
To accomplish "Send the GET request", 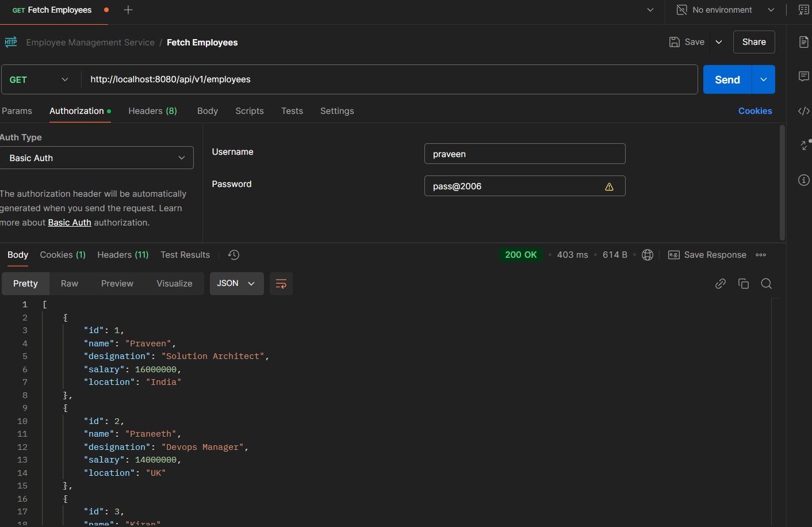I will 727,79.
